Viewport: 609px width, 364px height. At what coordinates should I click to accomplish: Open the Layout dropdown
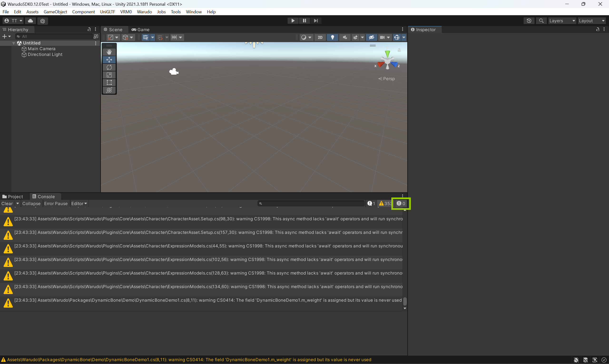coord(592,21)
